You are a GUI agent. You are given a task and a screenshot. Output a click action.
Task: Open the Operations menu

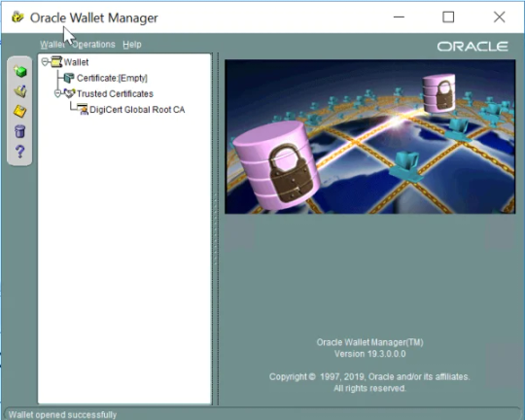[x=93, y=44]
